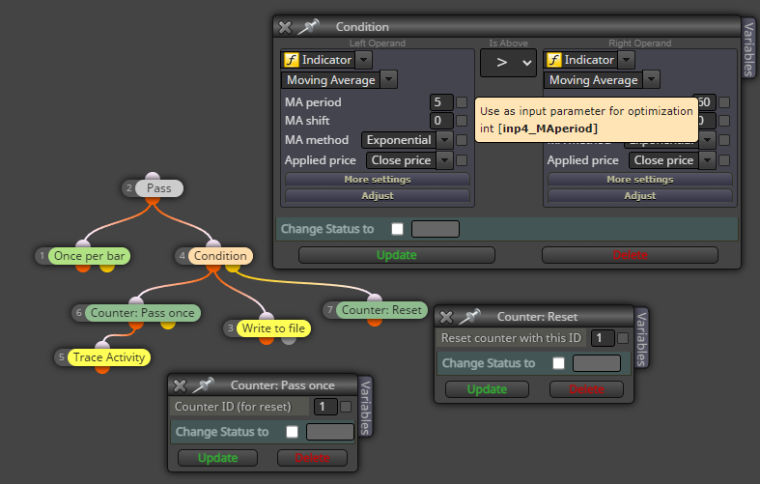Open More settings under Right Operand
This screenshot has height=484, width=760.
[640, 179]
